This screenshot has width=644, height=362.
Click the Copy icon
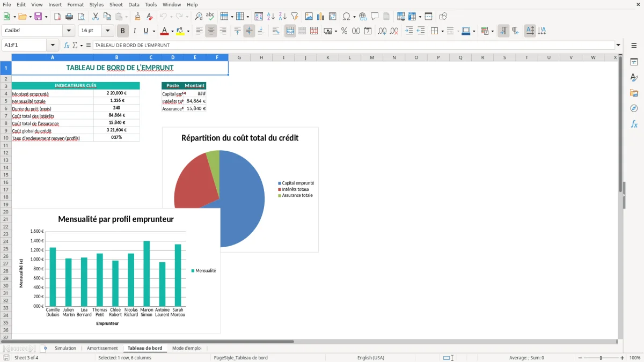pyautogui.click(x=107, y=17)
